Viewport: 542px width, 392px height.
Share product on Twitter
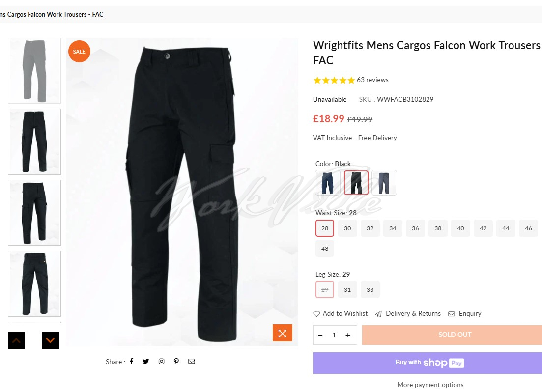[x=146, y=361]
